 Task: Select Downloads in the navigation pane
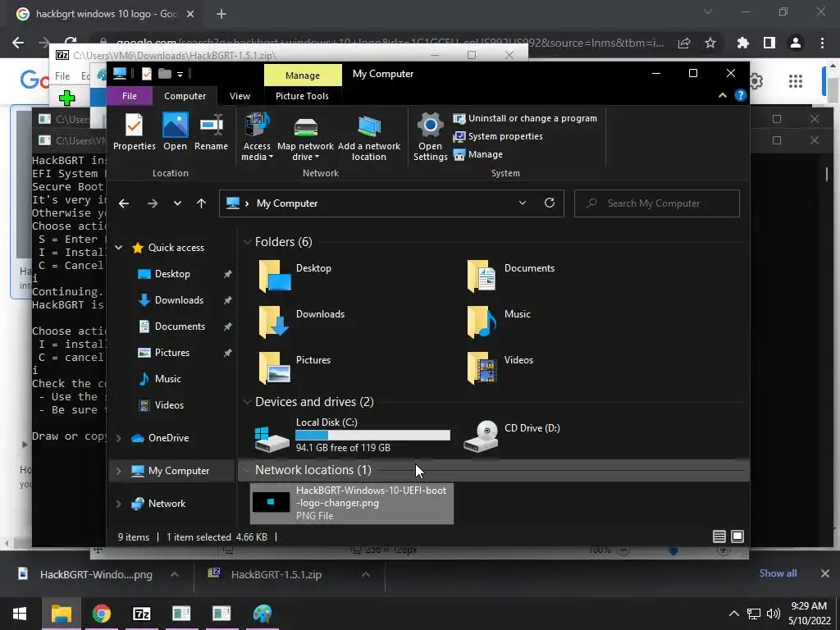tap(179, 300)
